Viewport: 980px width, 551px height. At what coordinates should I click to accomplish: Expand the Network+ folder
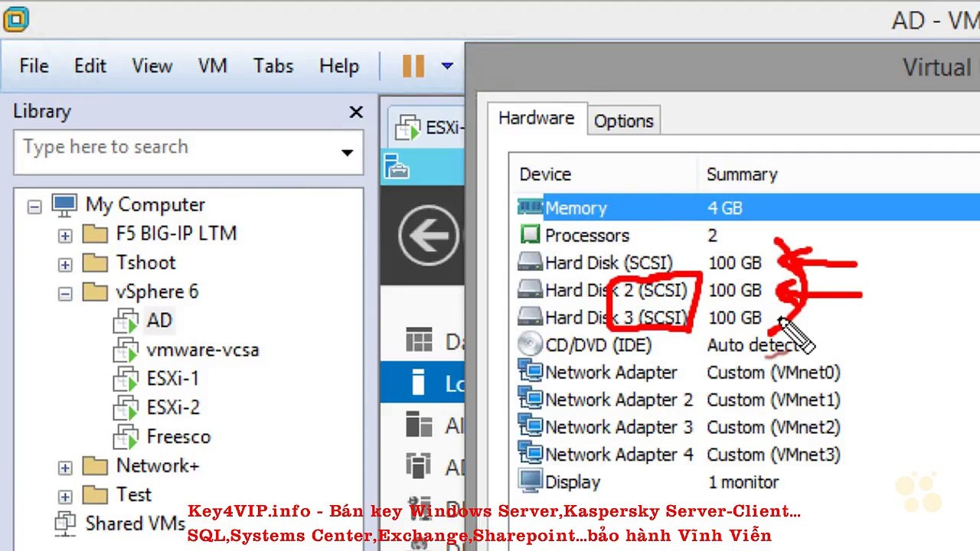[65, 467]
